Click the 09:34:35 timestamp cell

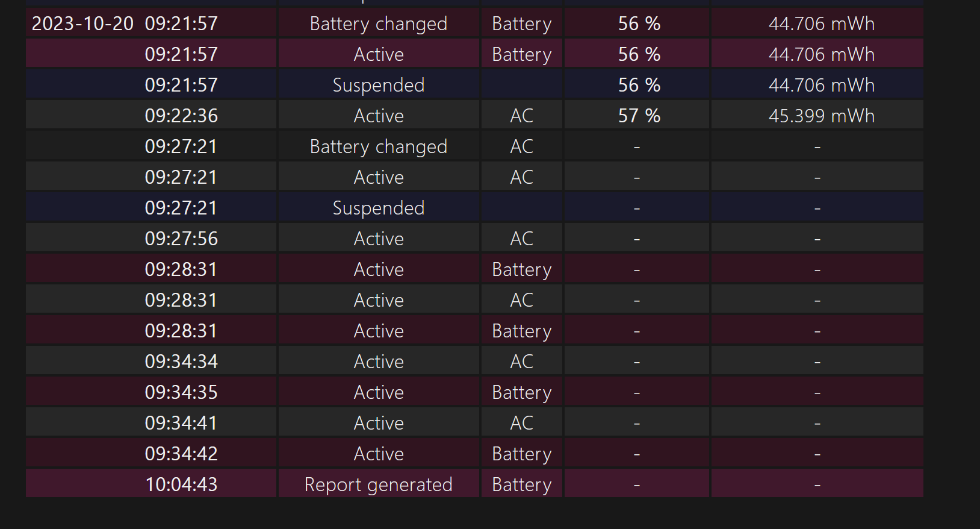pos(181,392)
